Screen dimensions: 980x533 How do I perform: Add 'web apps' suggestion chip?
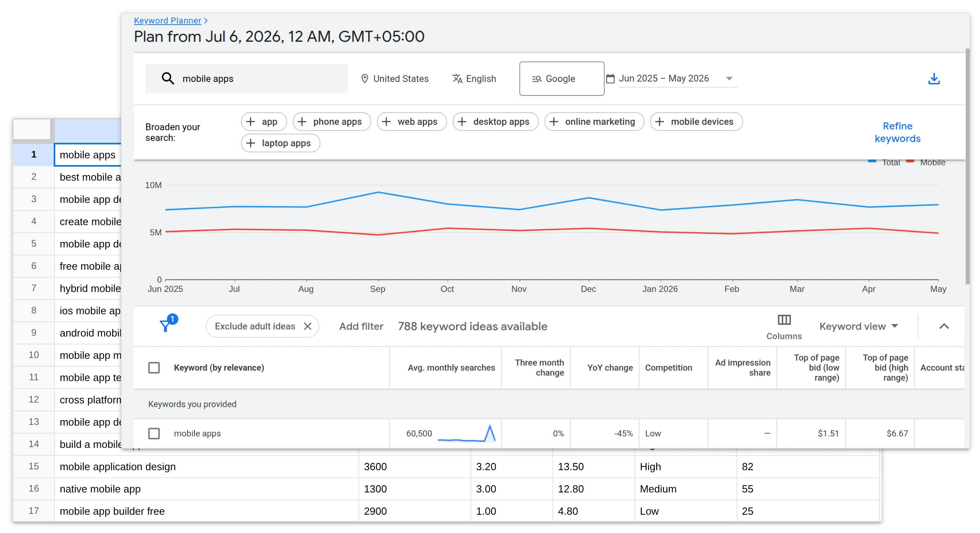pyautogui.click(x=412, y=122)
